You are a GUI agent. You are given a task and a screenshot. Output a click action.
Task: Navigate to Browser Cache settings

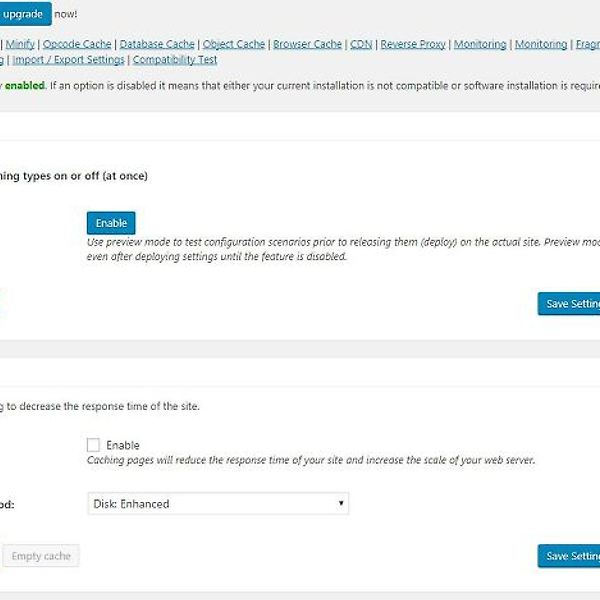[x=305, y=44]
